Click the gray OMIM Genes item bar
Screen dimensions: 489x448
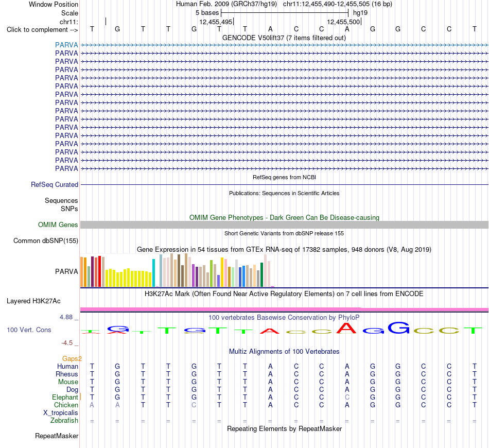284,225
